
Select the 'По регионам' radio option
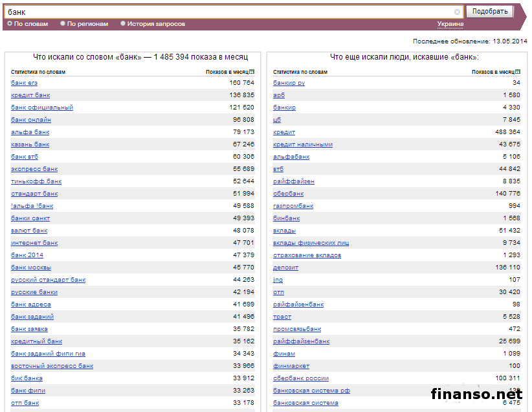[63, 24]
